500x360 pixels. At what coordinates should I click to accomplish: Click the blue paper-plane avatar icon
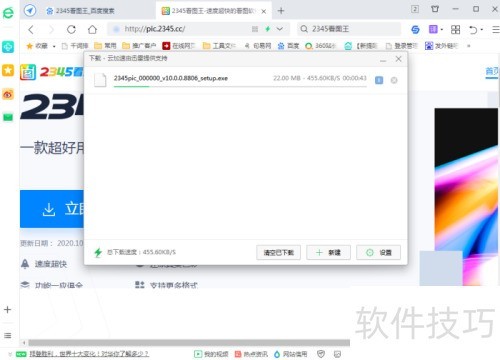[x=30, y=10]
